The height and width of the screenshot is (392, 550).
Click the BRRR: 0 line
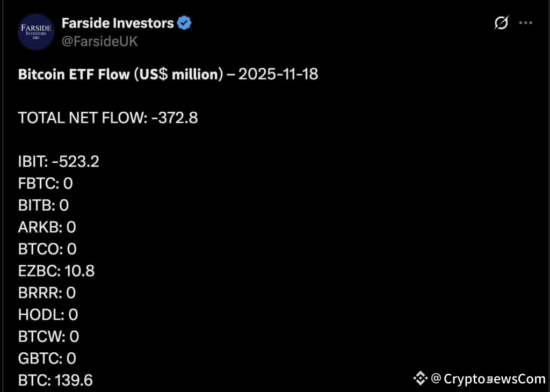[47, 293]
